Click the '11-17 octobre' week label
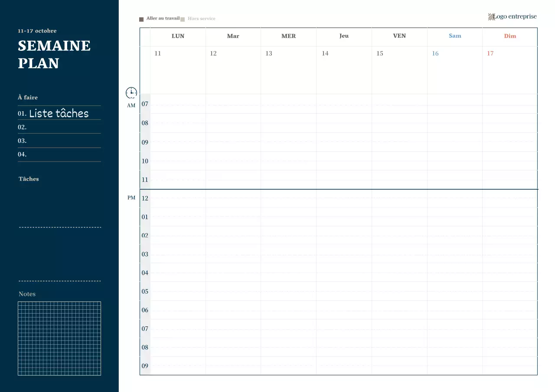The width and height of the screenshot is (555, 392). click(37, 31)
